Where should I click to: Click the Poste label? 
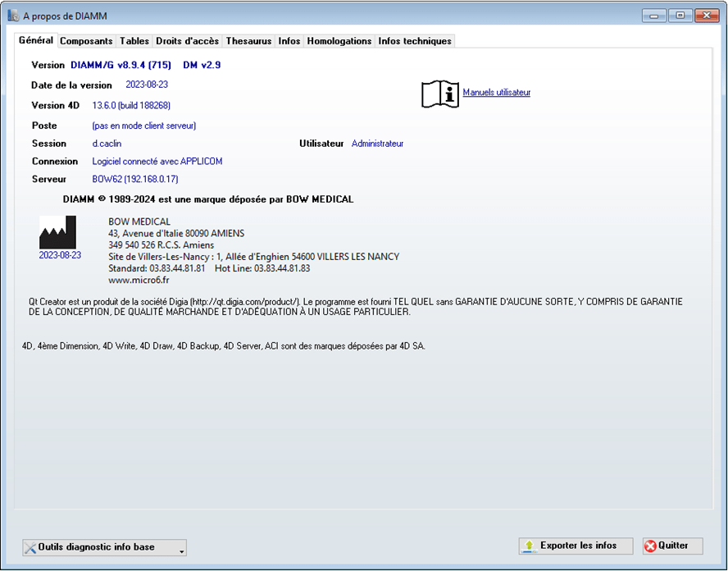[x=44, y=126]
